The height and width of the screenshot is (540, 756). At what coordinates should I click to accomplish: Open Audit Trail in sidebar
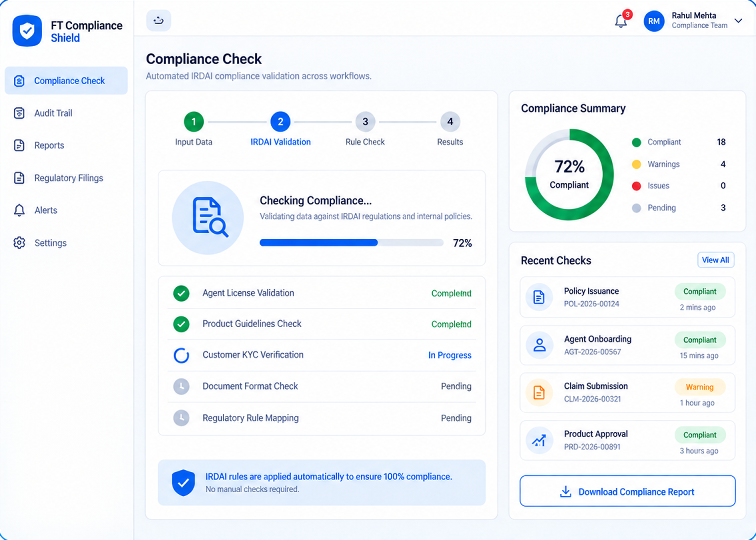coord(66,113)
